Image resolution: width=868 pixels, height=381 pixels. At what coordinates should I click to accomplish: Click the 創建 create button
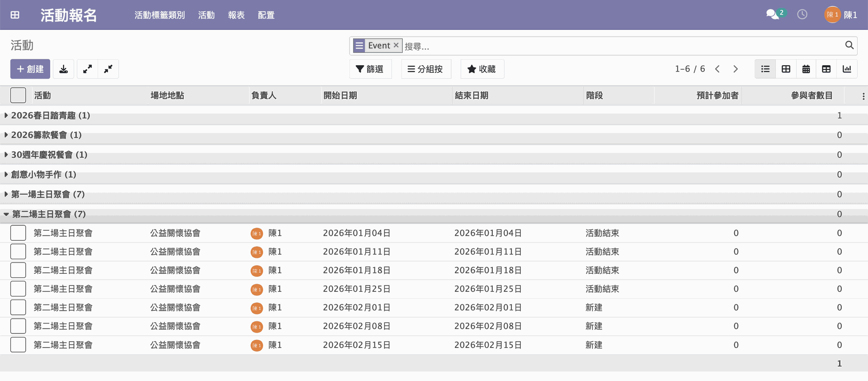pos(30,69)
